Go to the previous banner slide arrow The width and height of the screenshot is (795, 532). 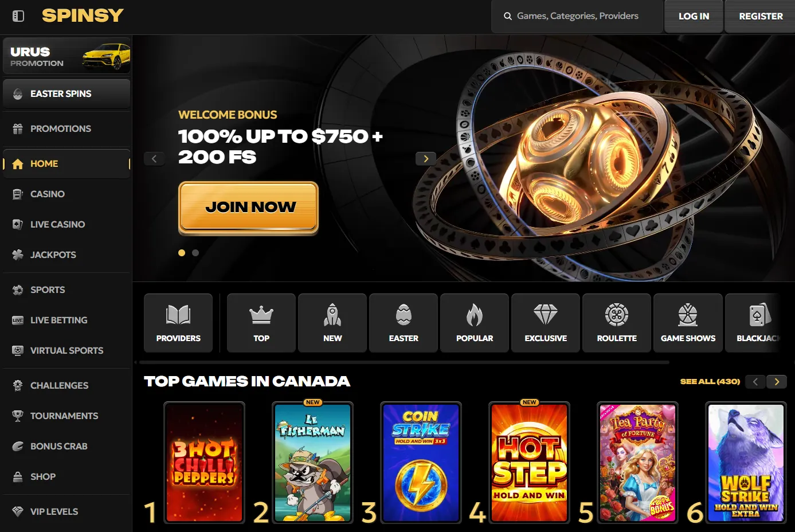[154, 159]
